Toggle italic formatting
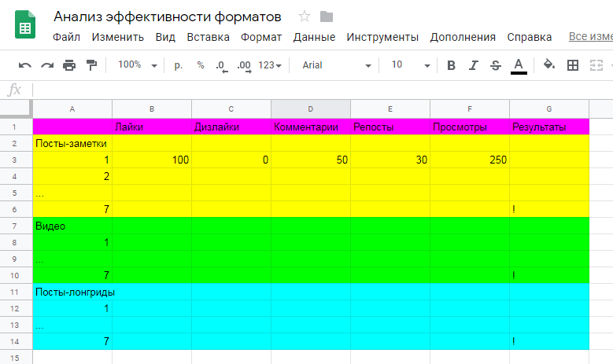The height and width of the screenshot is (364, 613). click(x=474, y=65)
